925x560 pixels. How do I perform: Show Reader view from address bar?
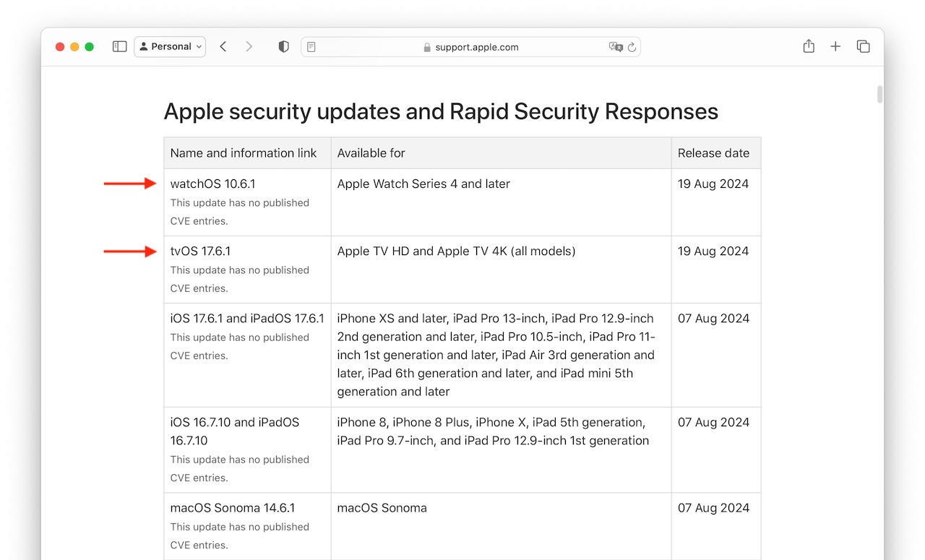click(x=311, y=47)
